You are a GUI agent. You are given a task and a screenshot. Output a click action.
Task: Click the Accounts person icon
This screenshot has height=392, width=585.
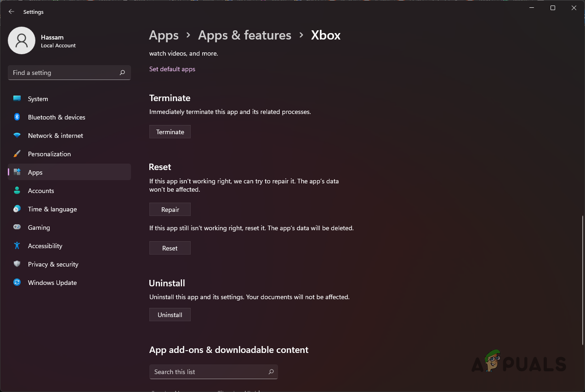pyautogui.click(x=17, y=191)
